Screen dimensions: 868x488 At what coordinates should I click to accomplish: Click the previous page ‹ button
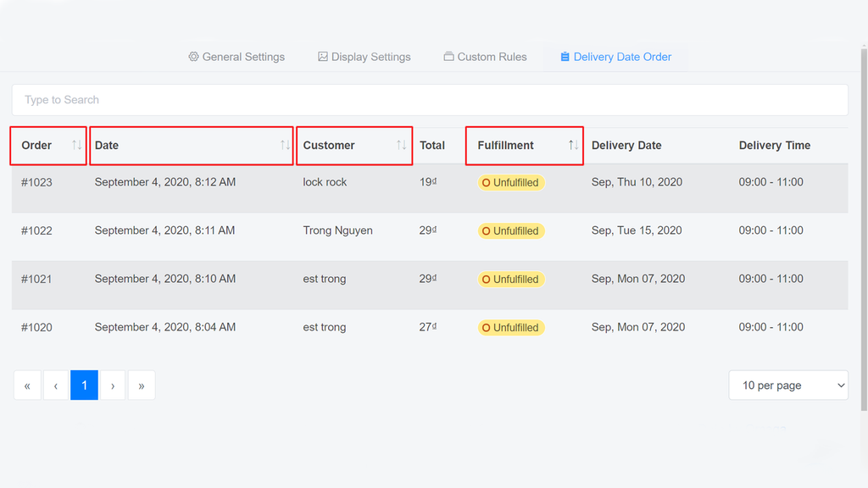56,385
